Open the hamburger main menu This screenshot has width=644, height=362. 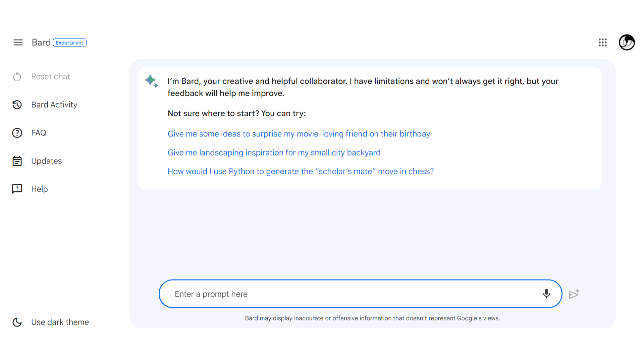[x=18, y=43]
